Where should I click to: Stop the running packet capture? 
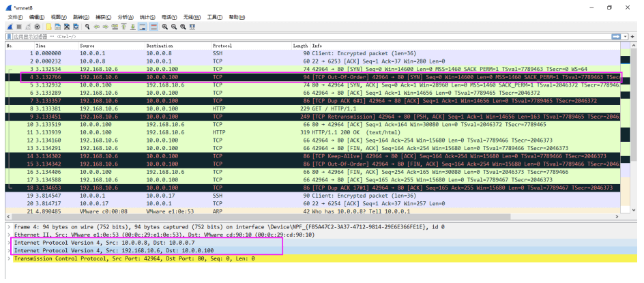click(x=19, y=27)
